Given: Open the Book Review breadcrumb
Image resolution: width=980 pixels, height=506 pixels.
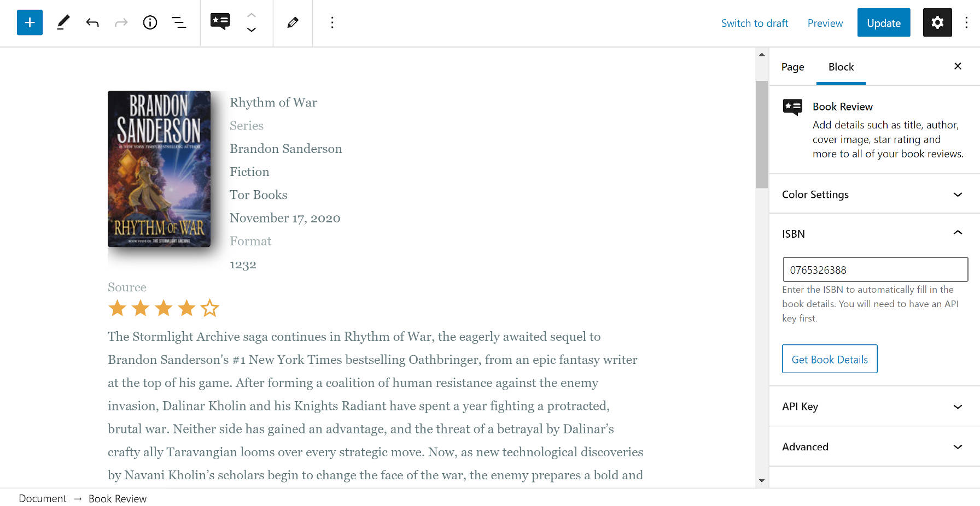Looking at the screenshot, I should tap(117, 498).
